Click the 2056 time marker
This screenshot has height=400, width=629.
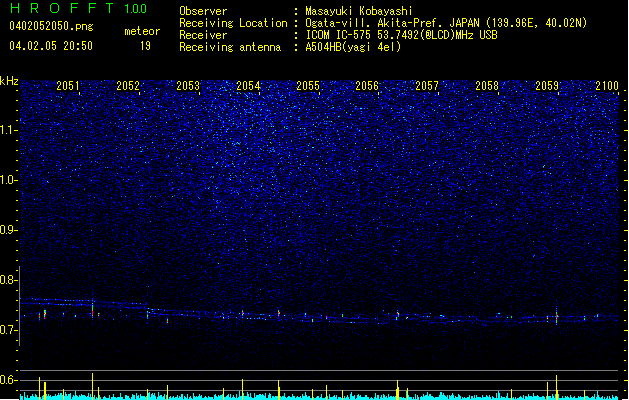click(x=367, y=86)
